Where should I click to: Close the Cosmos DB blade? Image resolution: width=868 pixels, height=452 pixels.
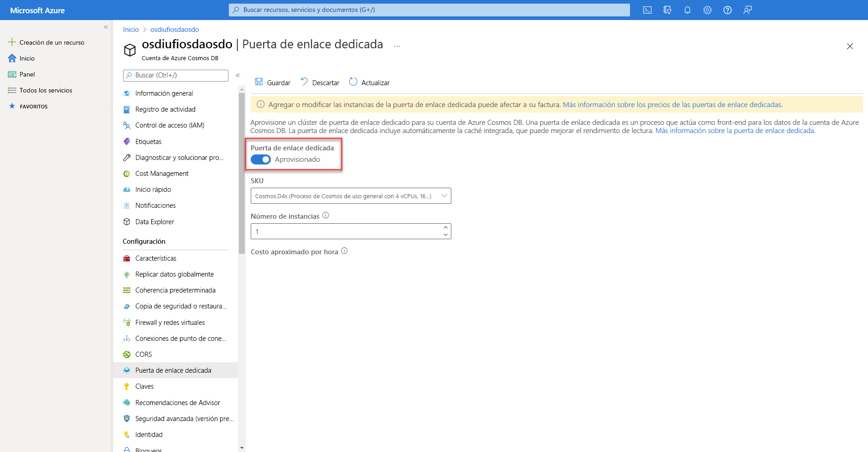pyautogui.click(x=850, y=46)
